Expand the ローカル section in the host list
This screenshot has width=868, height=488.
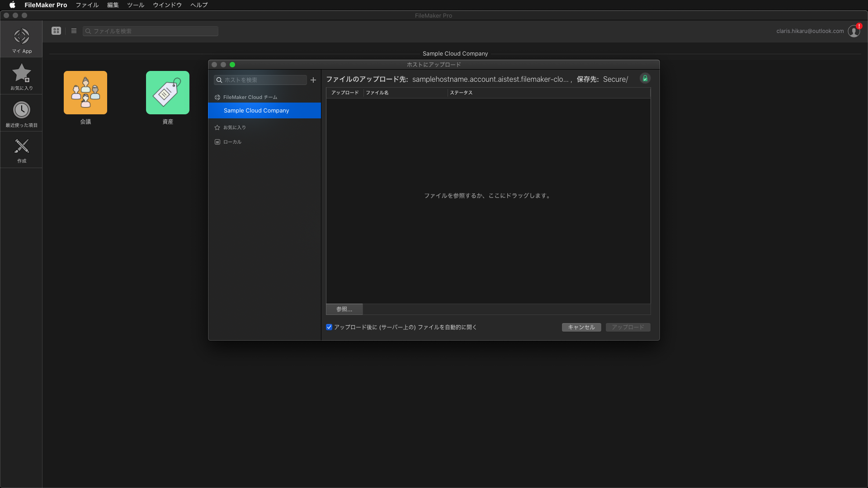pos(232,142)
